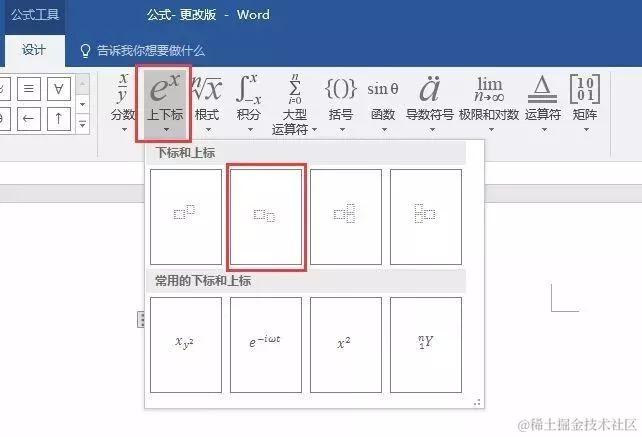Open the 积分 integral gallery
Image resolution: width=642 pixels, height=437 pixels.
[249, 102]
